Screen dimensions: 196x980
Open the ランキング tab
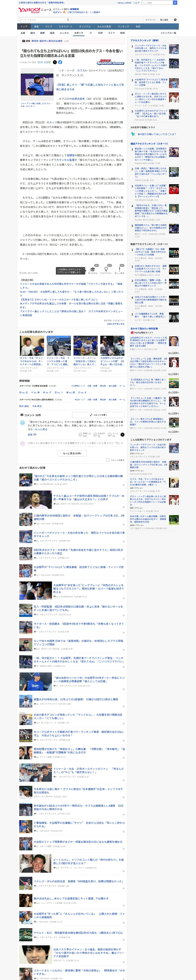[123, 27]
